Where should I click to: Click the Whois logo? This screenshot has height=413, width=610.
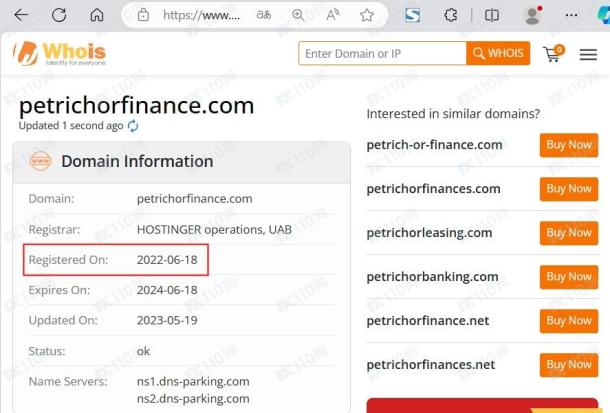(60, 54)
